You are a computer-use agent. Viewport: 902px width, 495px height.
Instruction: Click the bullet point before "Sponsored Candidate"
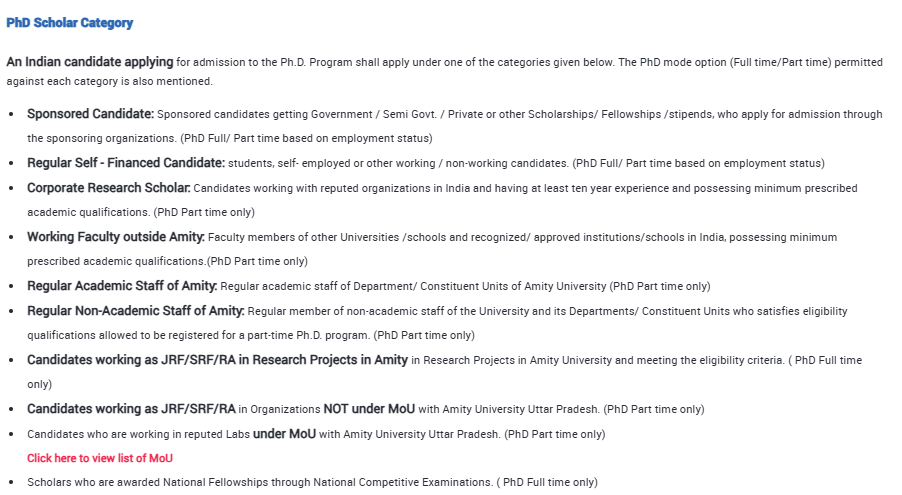[11, 115]
